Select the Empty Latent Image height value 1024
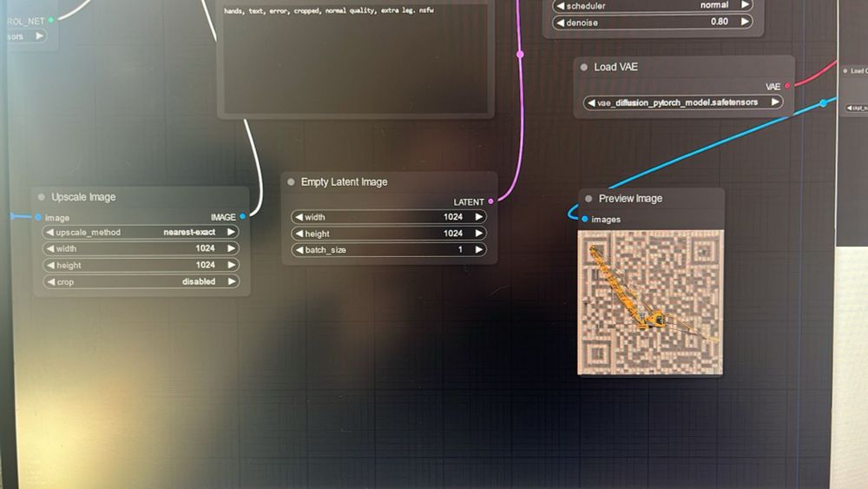868x489 pixels. pyautogui.click(x=453, y=234)
